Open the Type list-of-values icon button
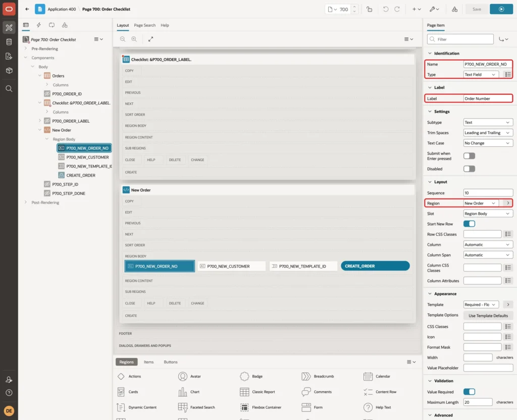The width and height of the screenshot is (517, 420). click(x=508, y=75)
